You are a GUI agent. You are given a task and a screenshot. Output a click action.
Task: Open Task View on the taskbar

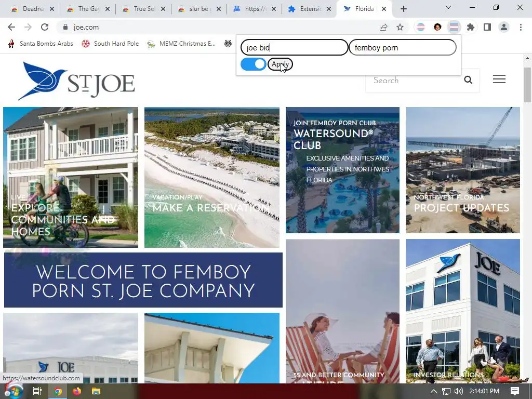[x=37, y=391]
